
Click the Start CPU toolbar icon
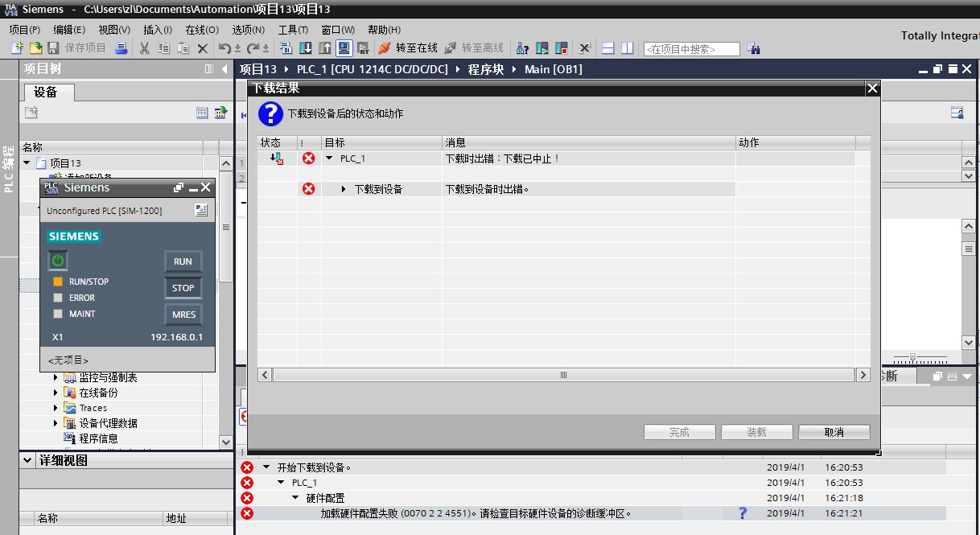[541, 48]
